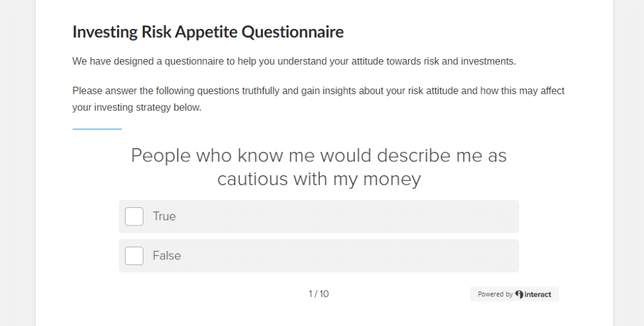
Task: Select the True answer label text
Action: (x=164, y=217)
